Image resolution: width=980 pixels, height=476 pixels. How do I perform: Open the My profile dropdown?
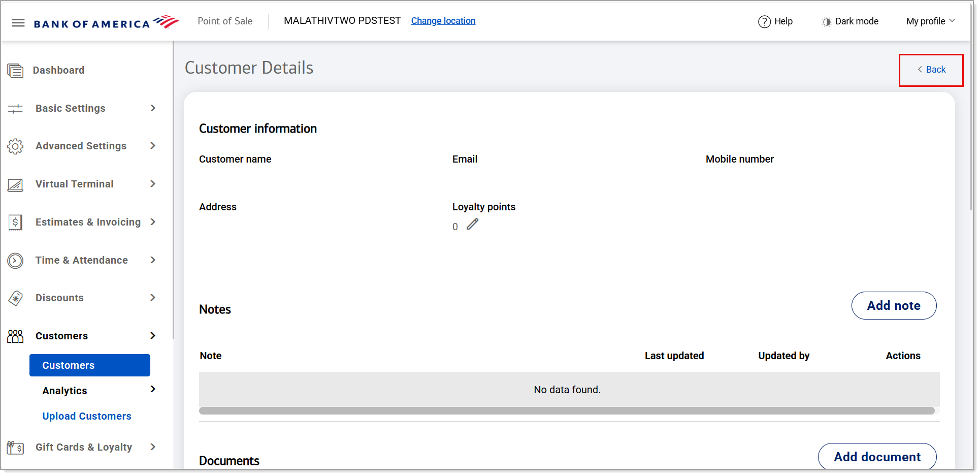931,21
